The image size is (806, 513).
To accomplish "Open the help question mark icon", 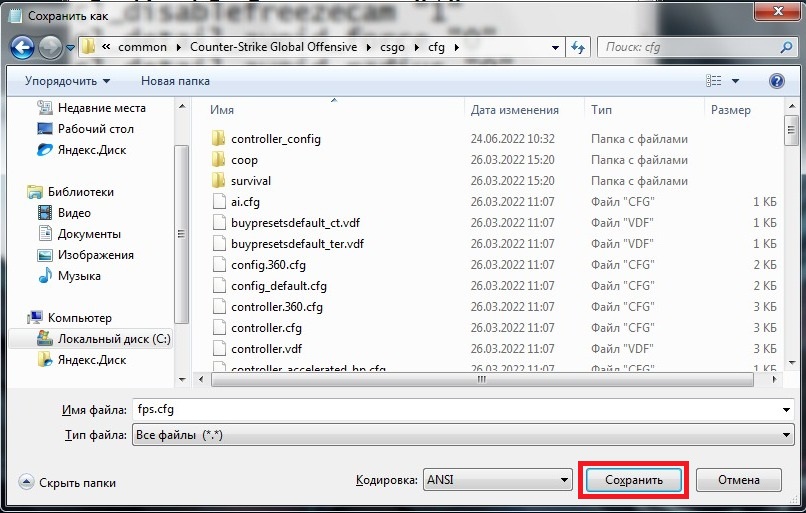I will (x=776, y=81).
